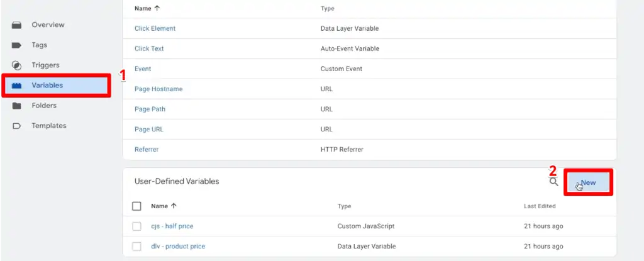644x261 pixels.
Task: Select Variables in the sidebar
Action: point(47,85)
